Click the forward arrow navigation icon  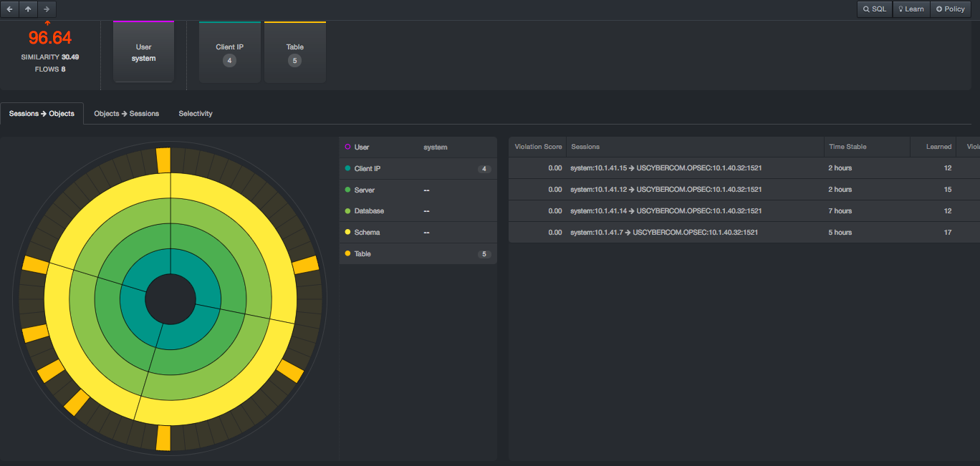[x=47, y=9]
